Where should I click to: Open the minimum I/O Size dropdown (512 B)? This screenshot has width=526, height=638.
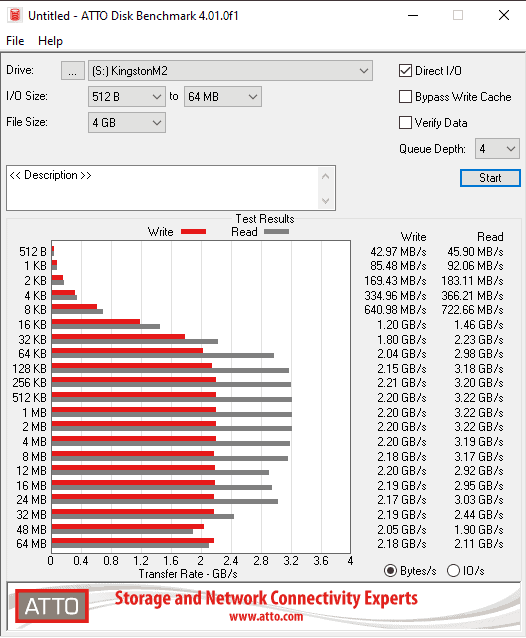[x=127, y=97]
